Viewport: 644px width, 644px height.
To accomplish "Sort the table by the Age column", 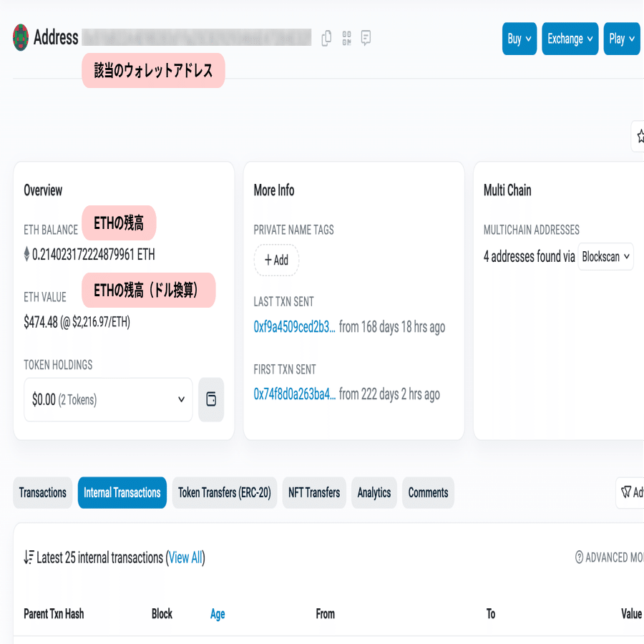I will (218, 614).
